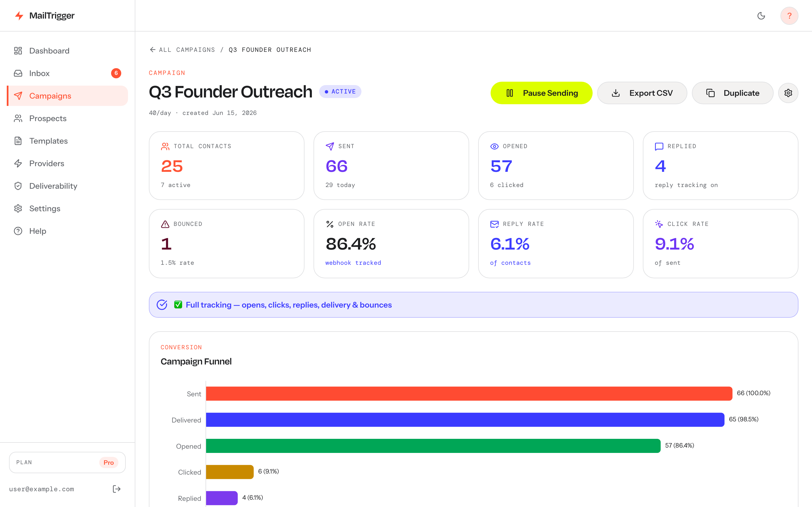Click the Opened eye icon in stats card

tap(494, 146)
